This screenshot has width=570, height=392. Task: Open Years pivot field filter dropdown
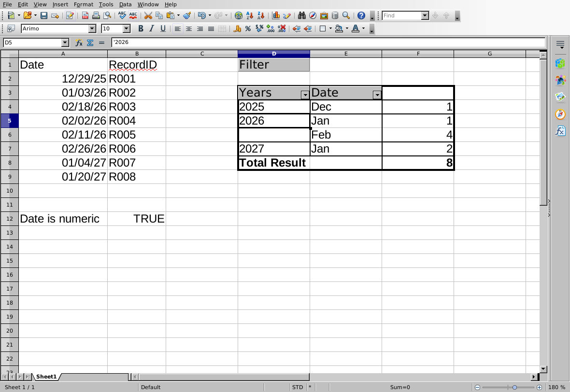coord(305,95)
